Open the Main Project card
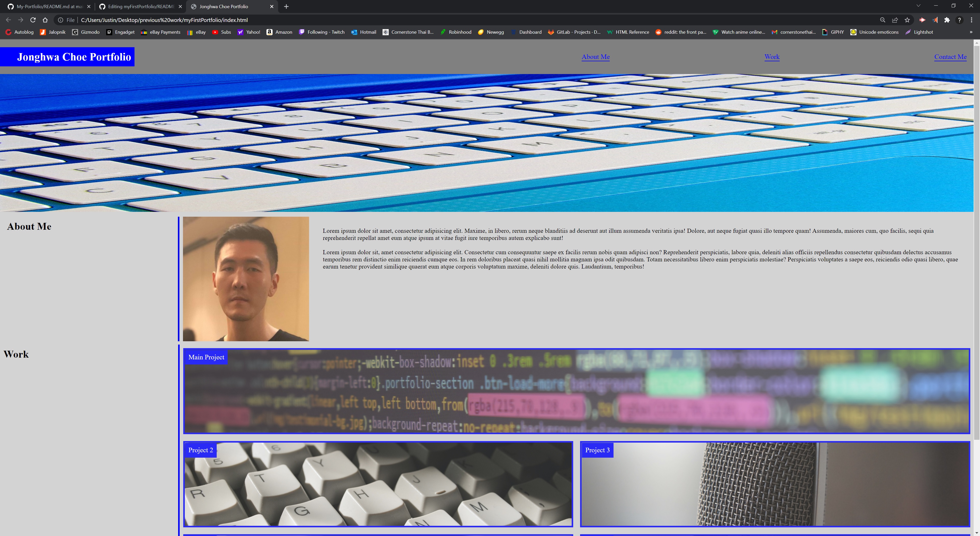980x536 pixels. (576, 391)
